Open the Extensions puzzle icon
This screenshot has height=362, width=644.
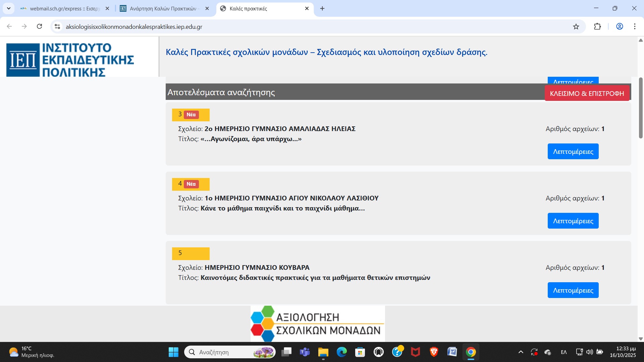click(x=597, y=26)
